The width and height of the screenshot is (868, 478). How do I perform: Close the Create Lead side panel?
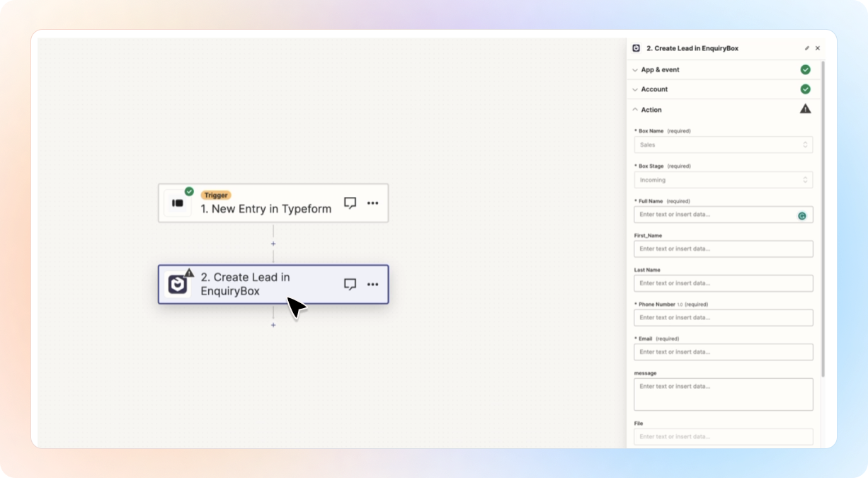818,48
